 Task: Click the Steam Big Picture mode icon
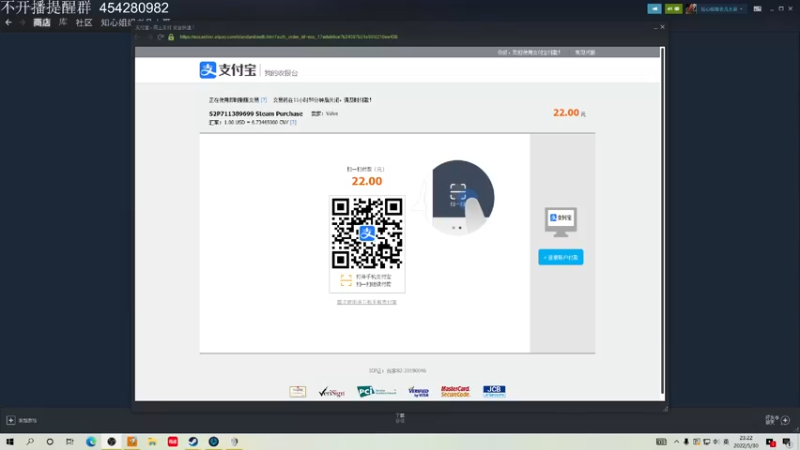coord(757,9)
